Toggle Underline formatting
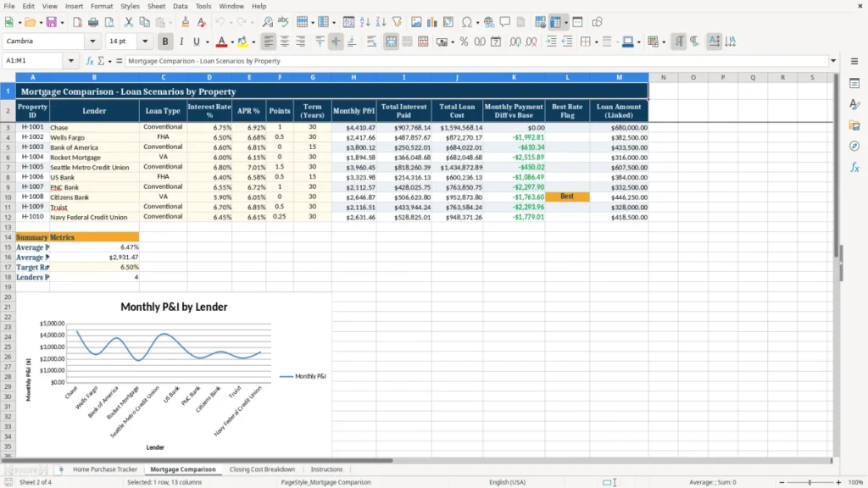Viewport: 868px width, 488px height. (196, 42)
